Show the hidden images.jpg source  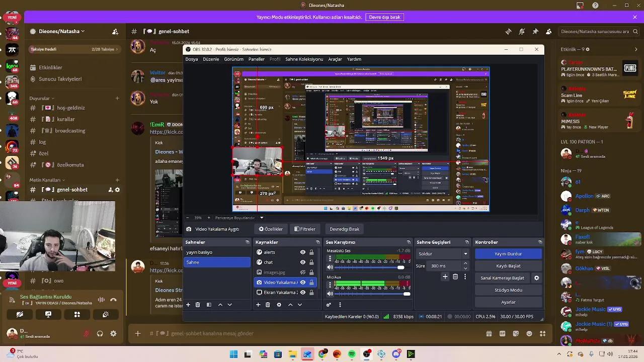[303, 272]
